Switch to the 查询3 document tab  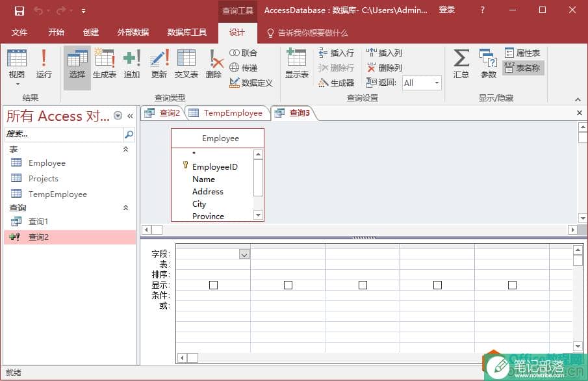tap(294, 113)
